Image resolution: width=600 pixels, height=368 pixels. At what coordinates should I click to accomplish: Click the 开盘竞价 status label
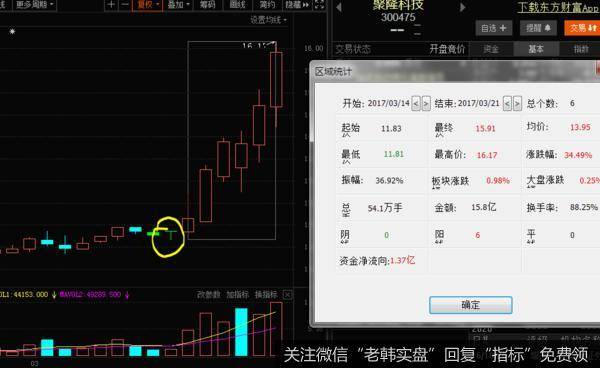click(x=447, y=49)
